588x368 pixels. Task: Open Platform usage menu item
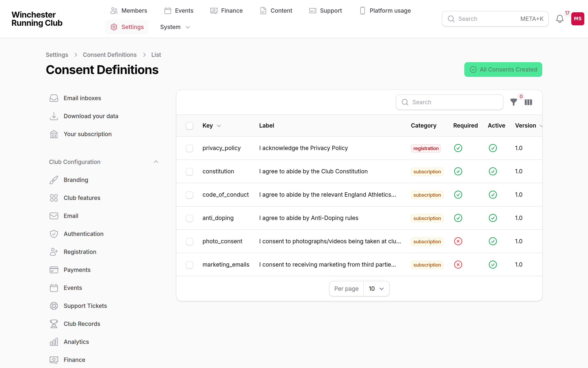[385, 11]
